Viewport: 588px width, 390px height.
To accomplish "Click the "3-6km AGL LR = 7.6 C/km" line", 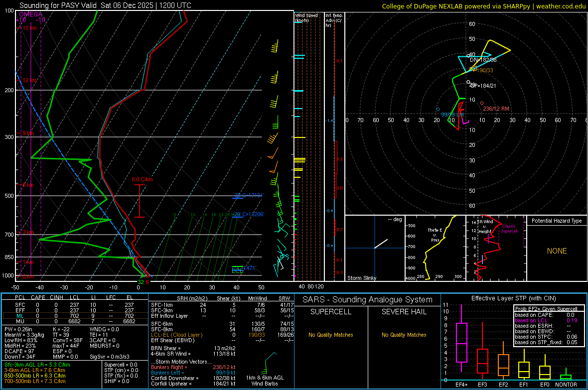I will pyautogui.click(x=34, y=370).
